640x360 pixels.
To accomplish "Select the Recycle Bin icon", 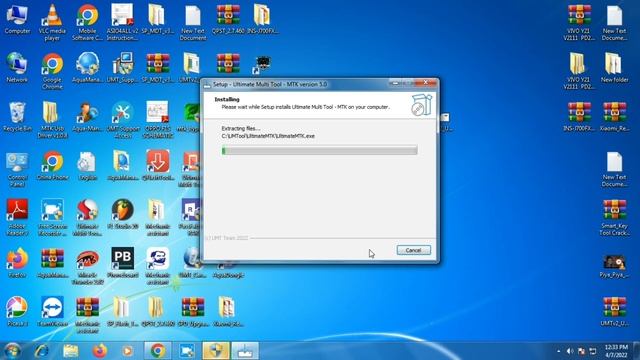I will (x=17, y=117).
